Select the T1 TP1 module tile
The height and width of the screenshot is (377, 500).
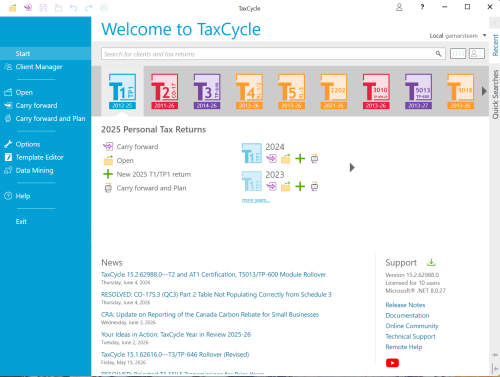tap(122, 91)
